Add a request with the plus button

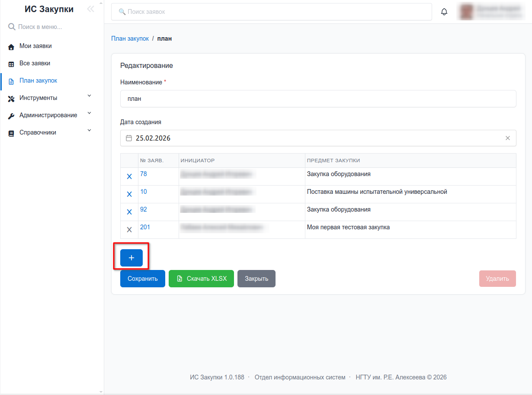(x=131, y=258)
